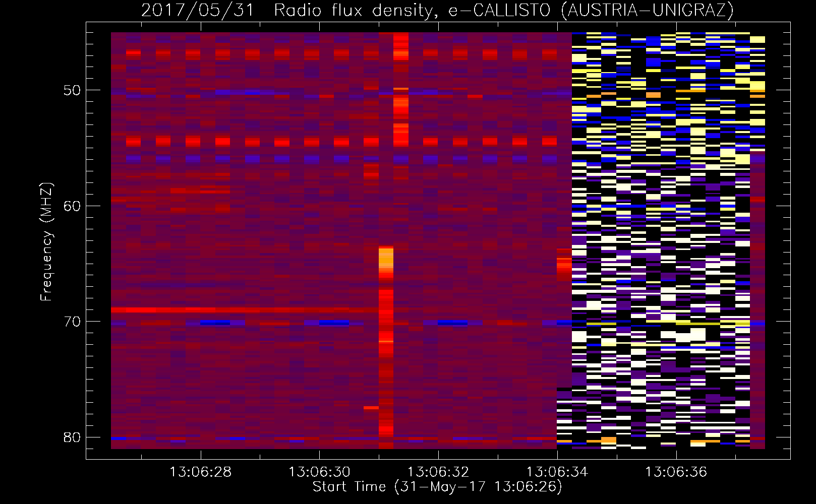
Task: Click the time tick label '13:06:32'
Action: point(438,472)
